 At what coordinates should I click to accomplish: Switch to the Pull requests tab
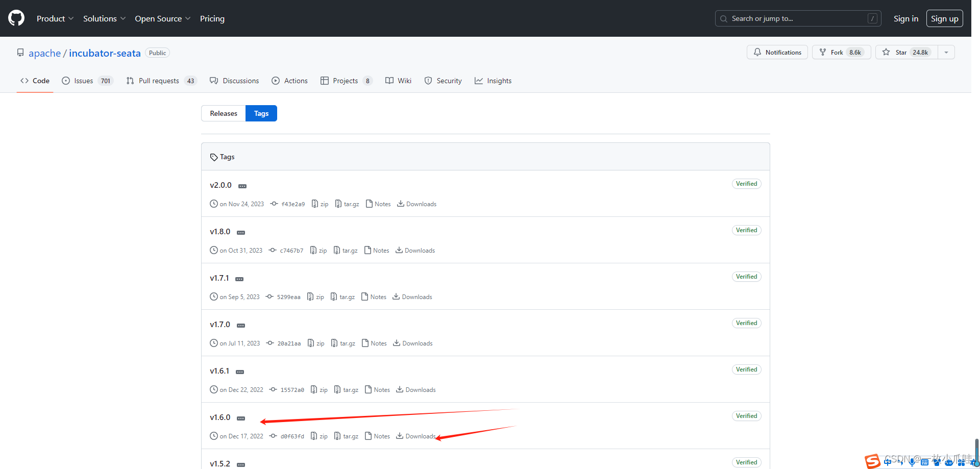[161, 81]
